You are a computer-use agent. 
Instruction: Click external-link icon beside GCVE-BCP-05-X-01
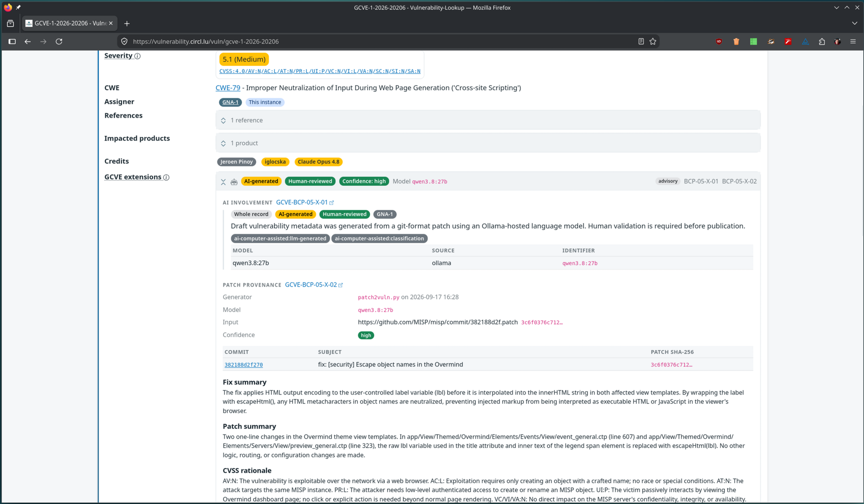(x=332, y=203)
